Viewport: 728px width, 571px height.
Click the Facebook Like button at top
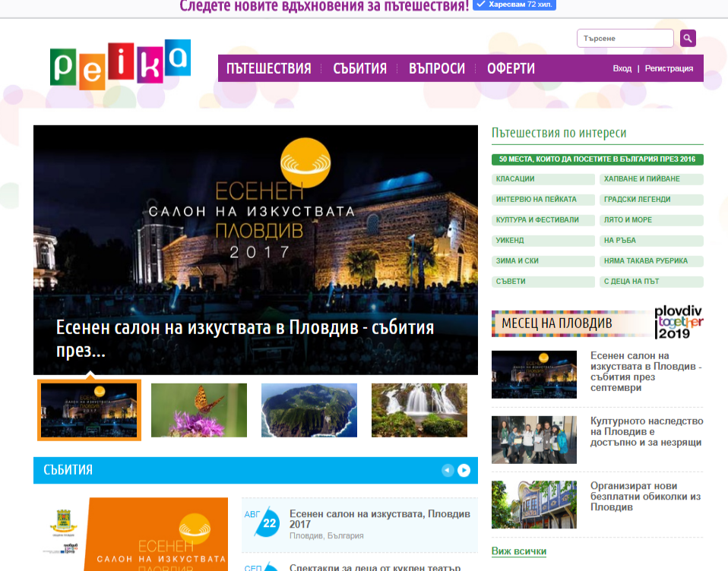pos(514,5)
